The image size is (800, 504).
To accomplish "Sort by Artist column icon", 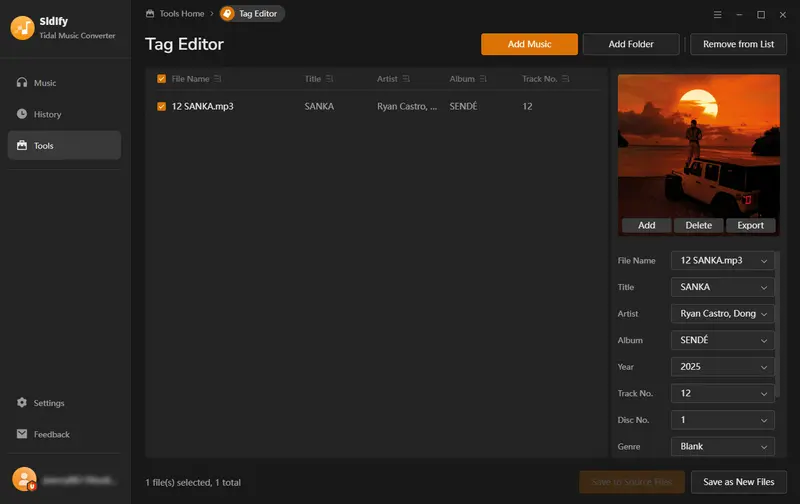I will 406,79.
